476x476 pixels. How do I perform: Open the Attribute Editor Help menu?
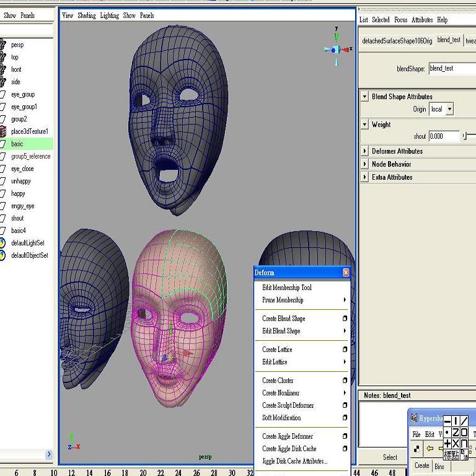(443, 20)
